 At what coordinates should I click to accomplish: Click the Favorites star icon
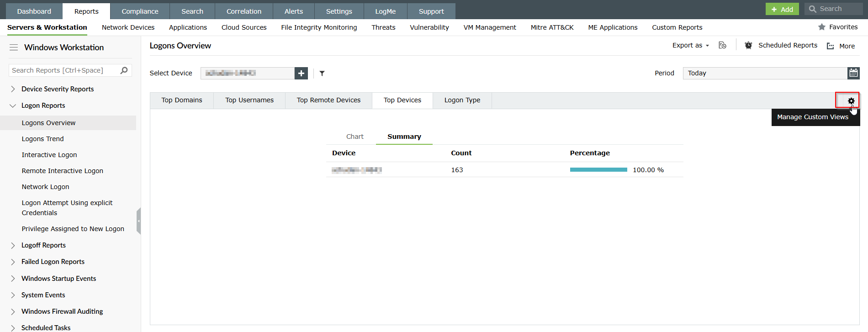(822, 27)
